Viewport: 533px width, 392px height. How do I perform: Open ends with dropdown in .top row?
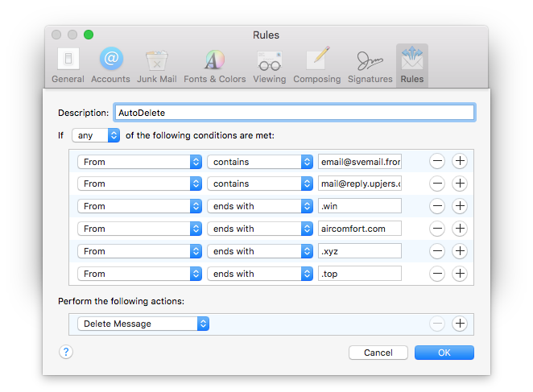click(x=260, y=274)
